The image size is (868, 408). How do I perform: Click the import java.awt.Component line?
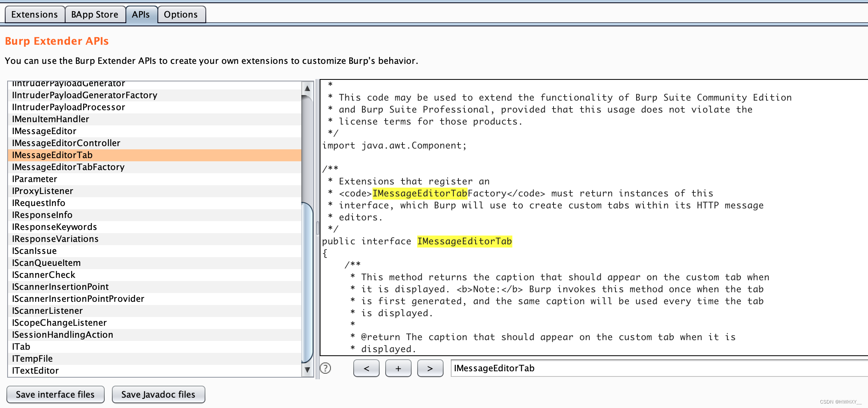pos(394,145)
